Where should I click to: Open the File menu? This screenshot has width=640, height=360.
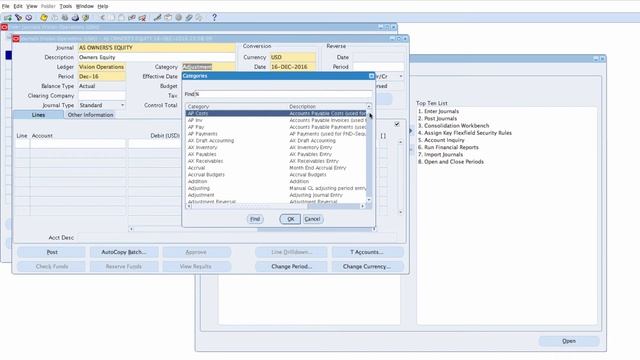tap(5, 6)
